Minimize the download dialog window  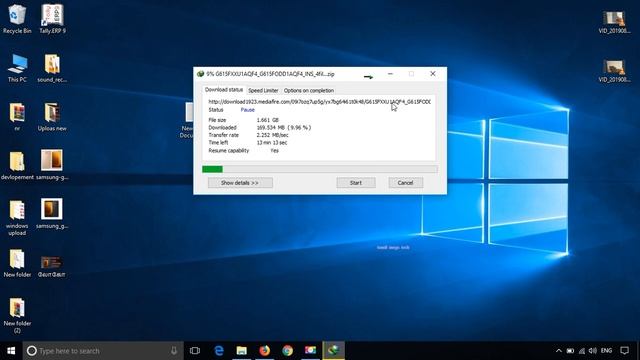tap(390, 74)
